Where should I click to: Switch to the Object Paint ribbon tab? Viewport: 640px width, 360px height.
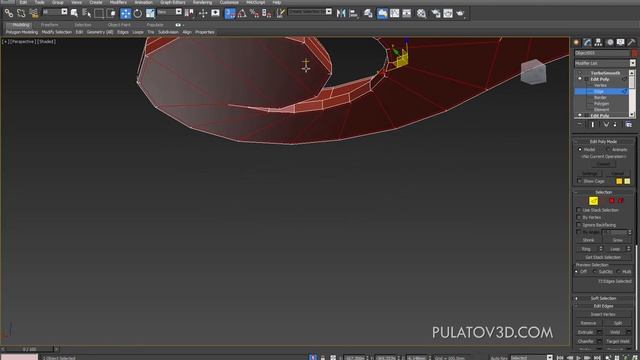(119, 25)
